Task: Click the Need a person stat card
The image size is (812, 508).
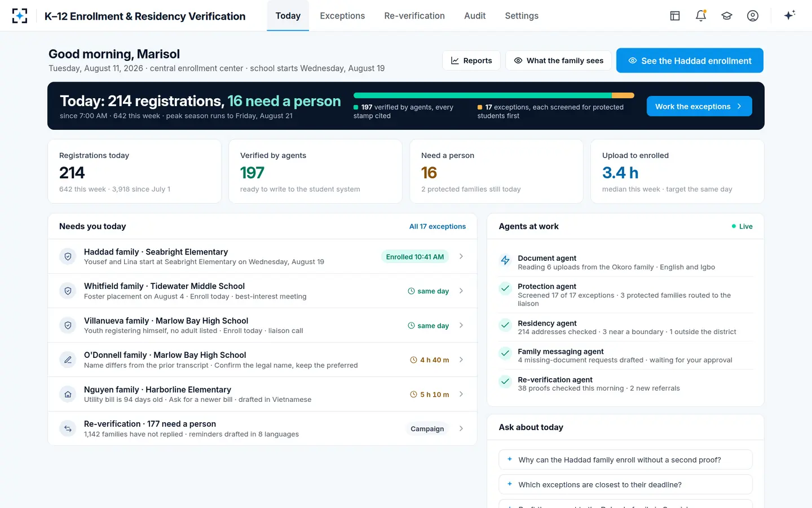Action: click(496, 172)
